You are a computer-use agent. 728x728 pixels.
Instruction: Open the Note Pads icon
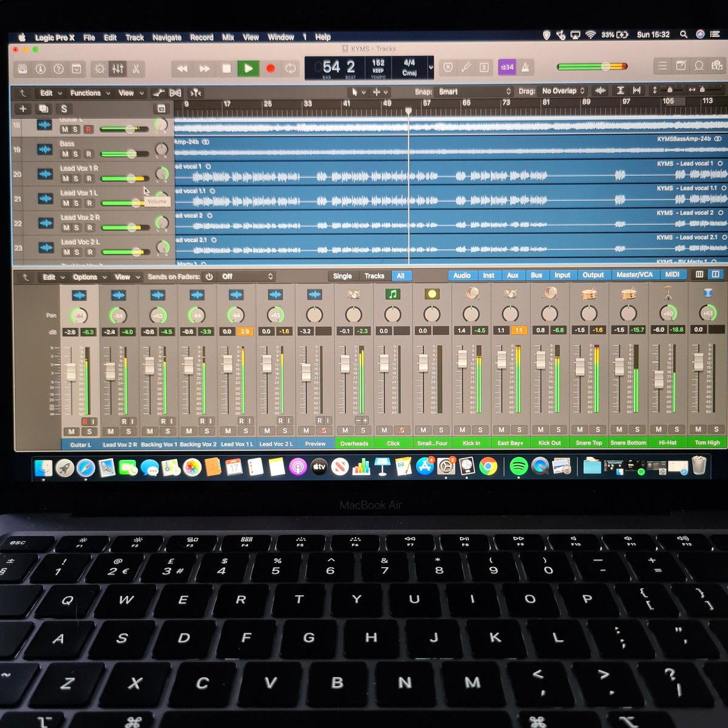(x=681, y=66)
